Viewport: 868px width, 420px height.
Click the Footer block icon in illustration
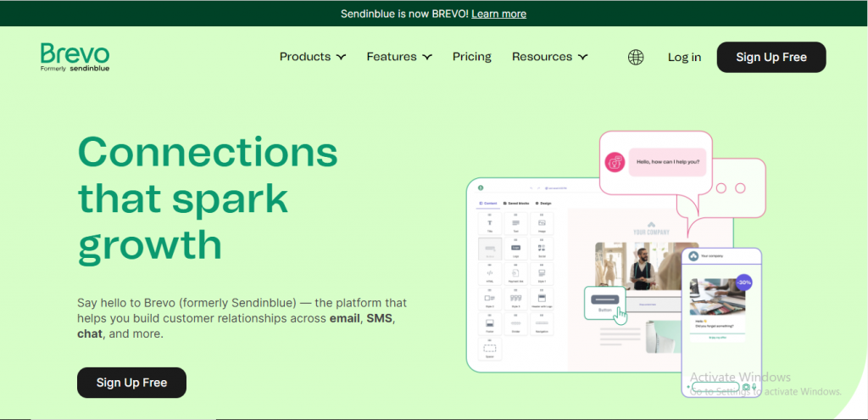[x=490, y=323]
